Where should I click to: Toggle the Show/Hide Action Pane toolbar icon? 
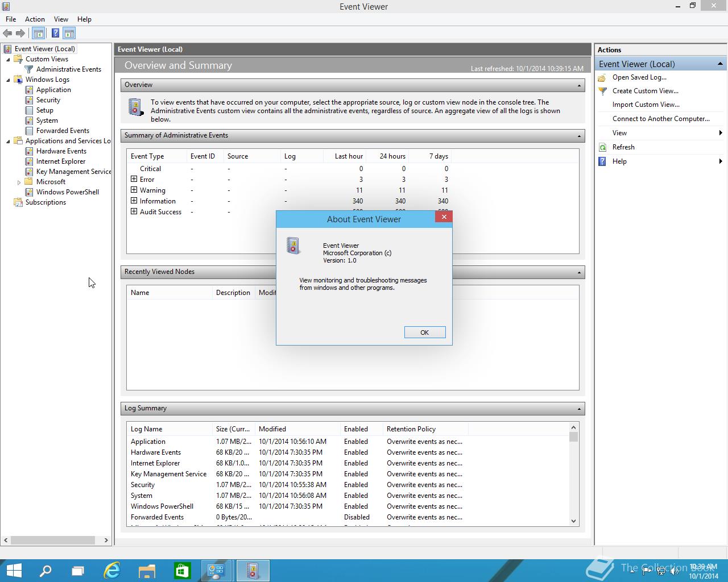coord(69,34)
